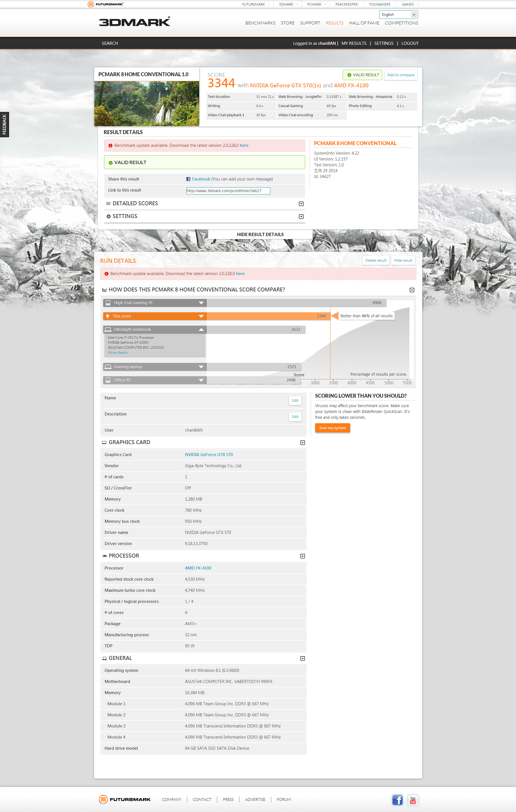Click the Detailed Scores list icon
Screen dimensions: 516x812
click(108, 203)
